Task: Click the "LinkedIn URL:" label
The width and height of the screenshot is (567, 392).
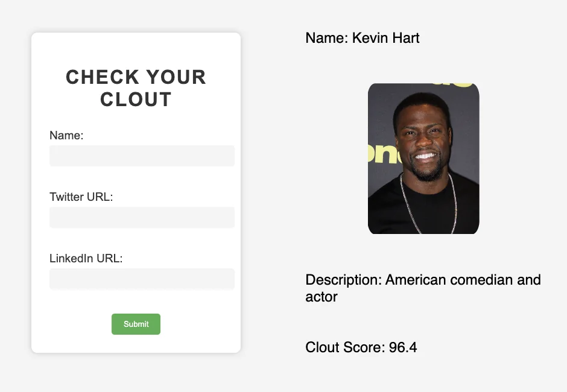Action: (x=86, y=258)
